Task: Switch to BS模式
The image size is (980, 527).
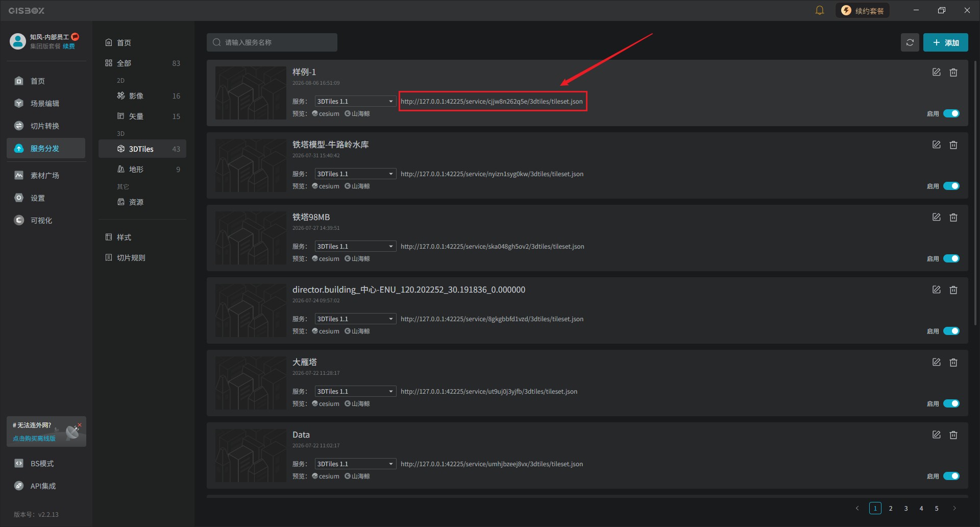Action: [x=46, y=464]
